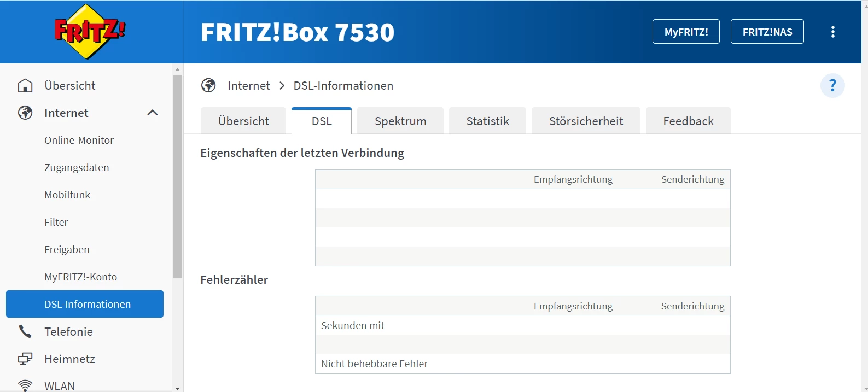Open the Filter page

tap(56, 223)
